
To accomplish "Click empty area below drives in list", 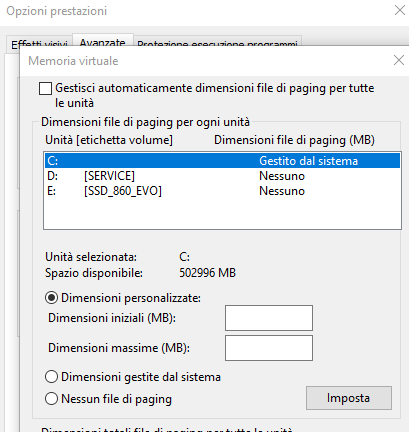I will [222, 213].
